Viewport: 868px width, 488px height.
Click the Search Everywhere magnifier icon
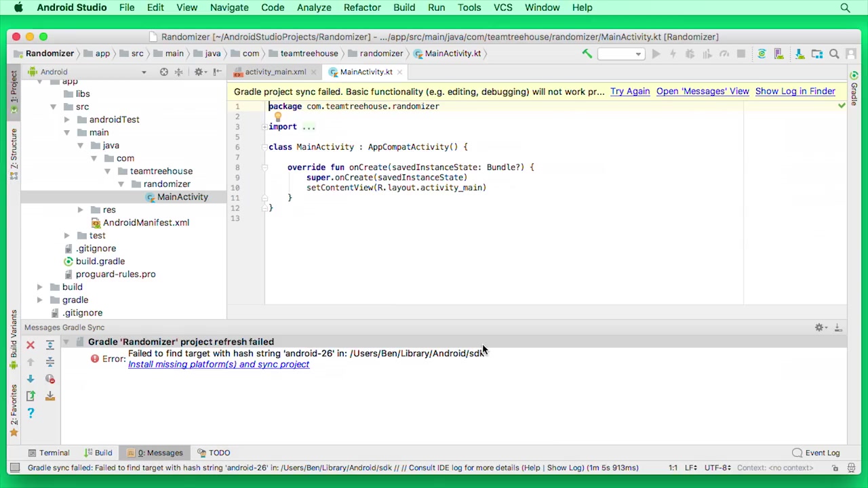tap(834, 54)
